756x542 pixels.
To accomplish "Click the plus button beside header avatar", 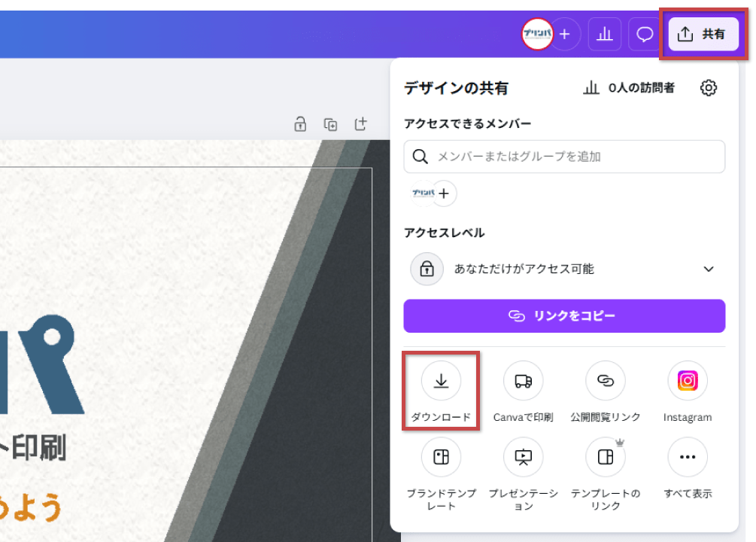I will (565, 35).
